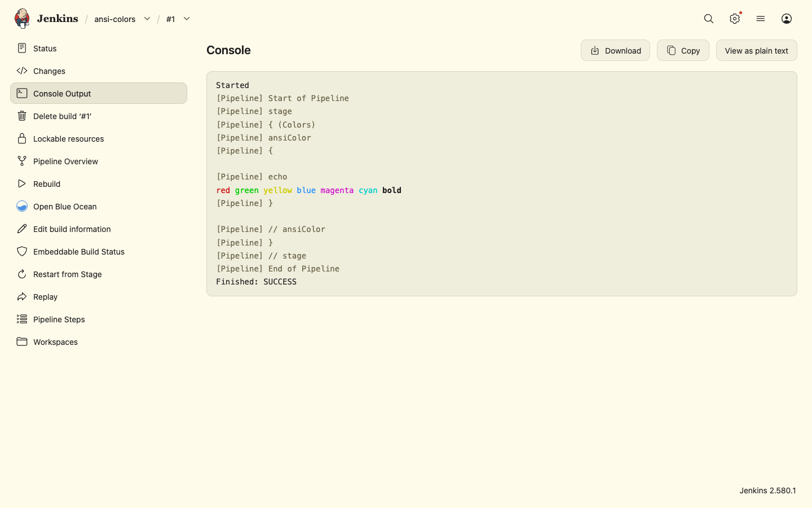Click the 'Finished: SUCCESS' console line

(x=256, y=282)
